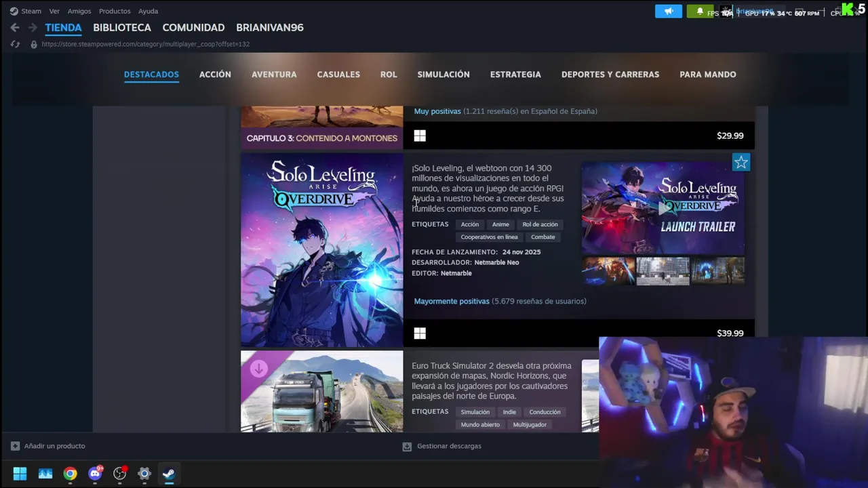Click the padlock icon beside the URL
Image resolution: width=868 pixels, height=488 pixels.
pos(33,44)
